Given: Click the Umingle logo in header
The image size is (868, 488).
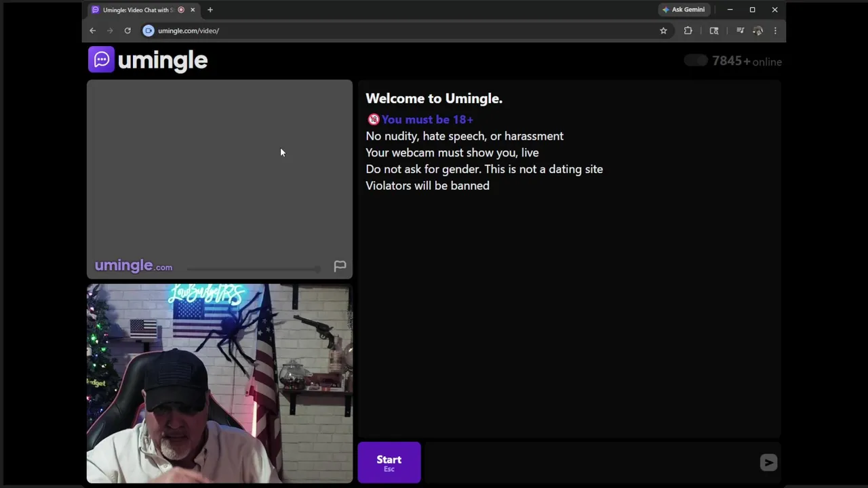Looking at the screenshot, I should 148,60.
